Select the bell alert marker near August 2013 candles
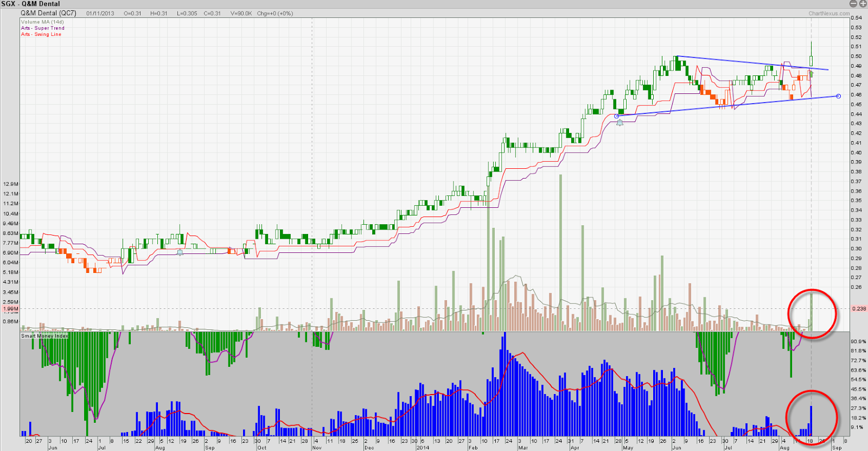This screenshot has height=451, width=868. (x=180, y=252)
